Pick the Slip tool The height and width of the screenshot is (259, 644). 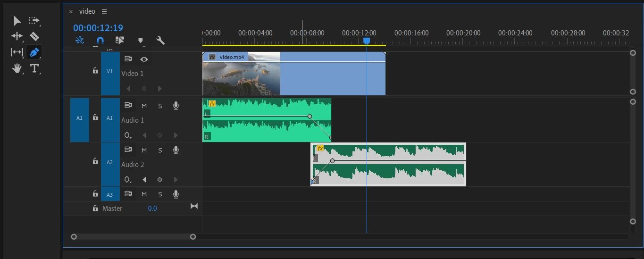click(x=17, y=52)
